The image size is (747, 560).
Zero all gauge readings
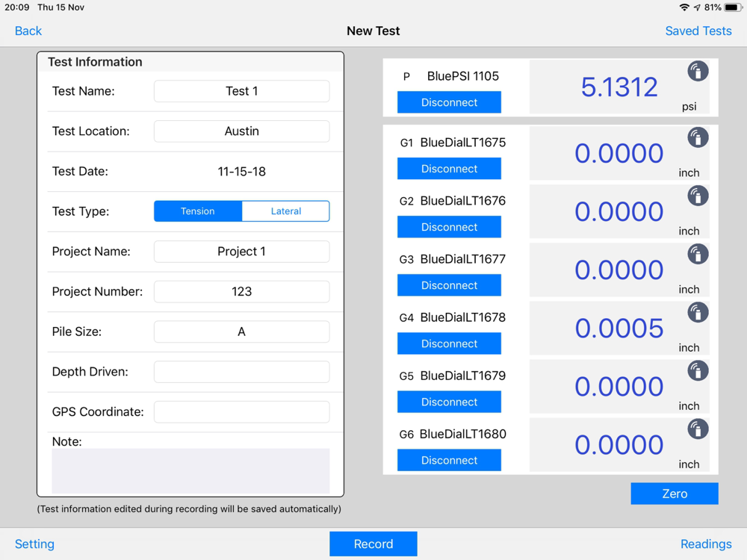coord(675,494)
